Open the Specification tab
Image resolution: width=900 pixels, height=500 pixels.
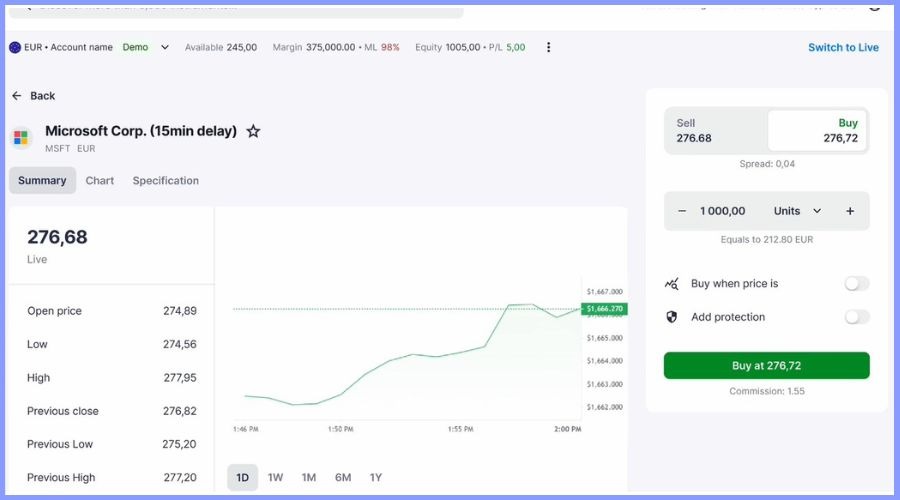point(166,180)
